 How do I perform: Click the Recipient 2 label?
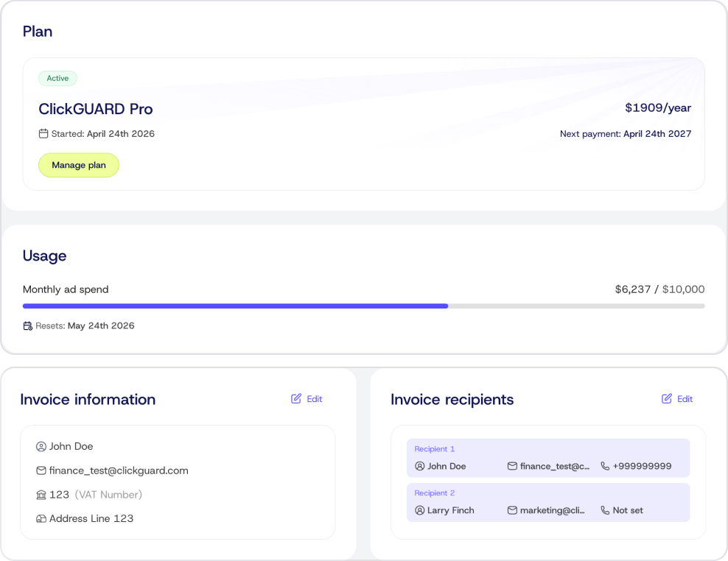[x=435, y=493]
